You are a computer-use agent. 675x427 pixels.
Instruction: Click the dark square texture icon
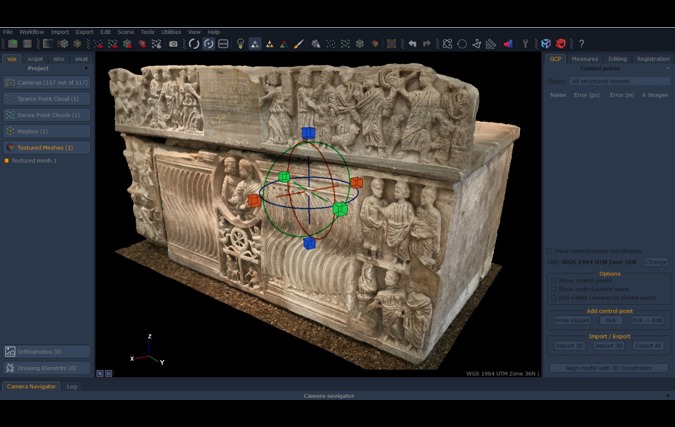coord(391,44)
